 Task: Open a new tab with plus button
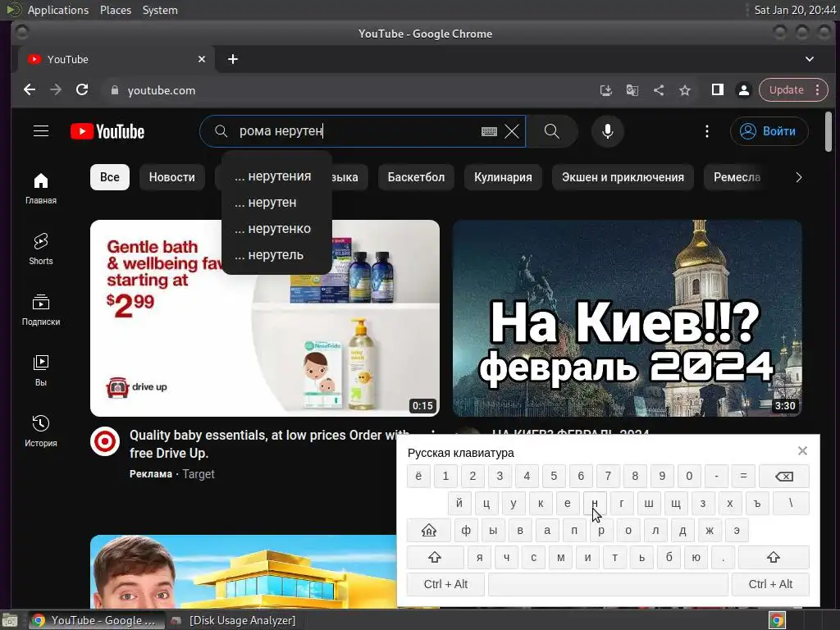[x=232, y=59]
